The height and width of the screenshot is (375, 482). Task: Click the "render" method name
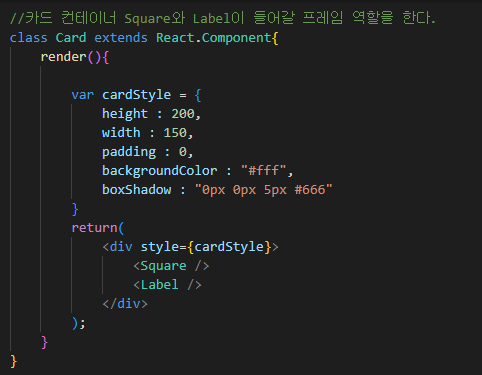(x=63, y=57)
